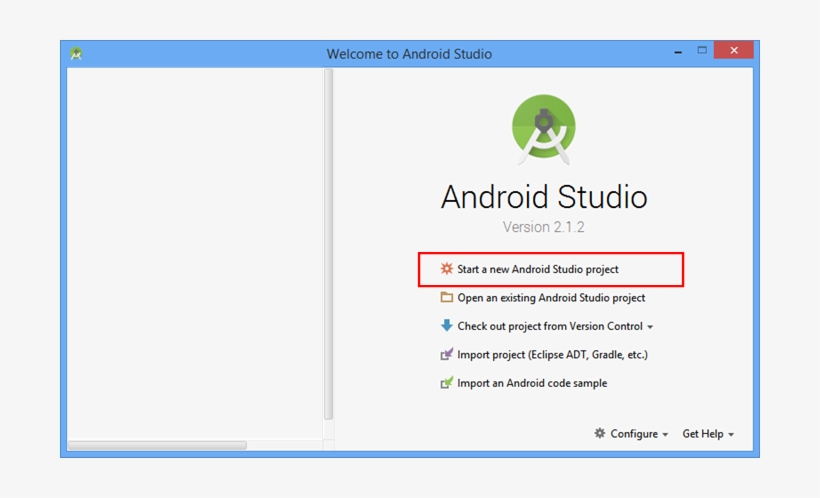Expand the Configure arrow
This screenshot has width=820, height=498.
(x=665, y=434)
